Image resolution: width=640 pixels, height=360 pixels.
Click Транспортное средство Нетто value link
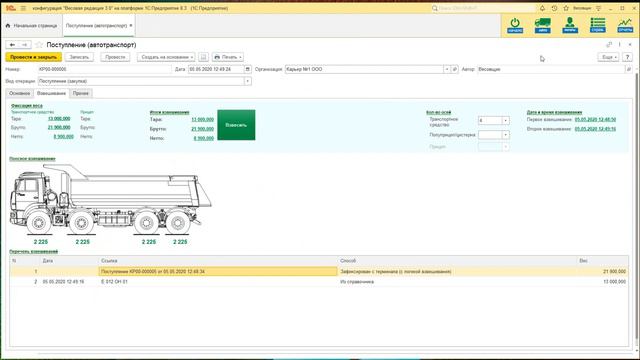click(x=64, y=137)
